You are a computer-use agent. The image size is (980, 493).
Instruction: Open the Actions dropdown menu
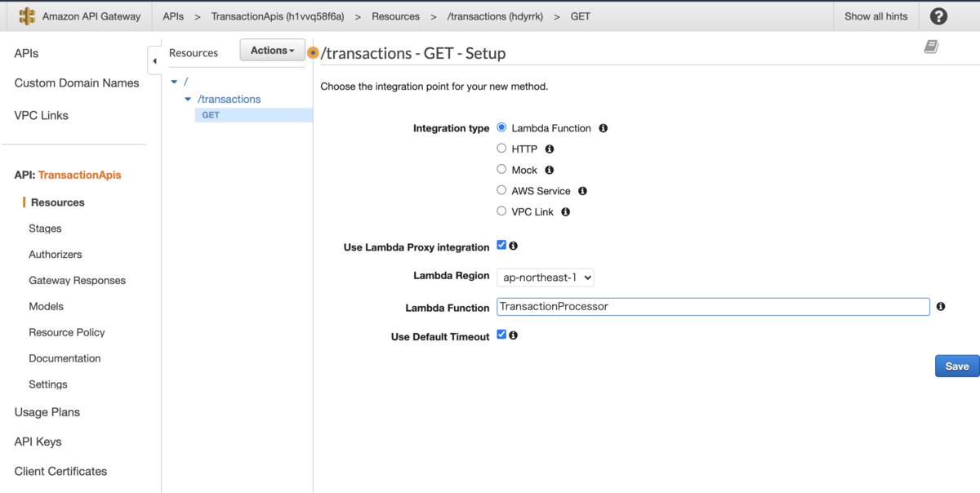click(272, 51)
